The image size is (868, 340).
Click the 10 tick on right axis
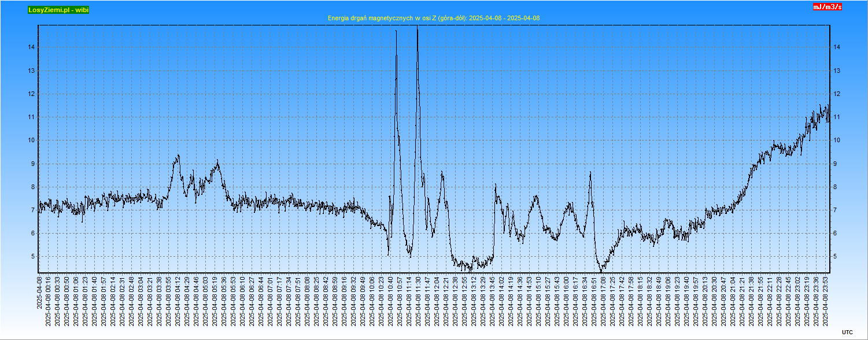pyautogui.click(x=836, y=141)
